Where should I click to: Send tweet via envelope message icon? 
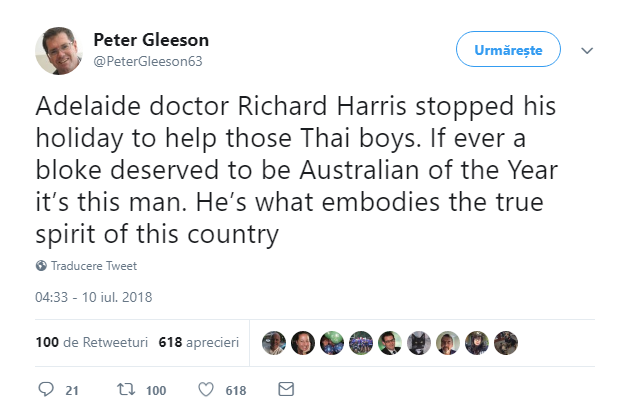tap(286, 389)
